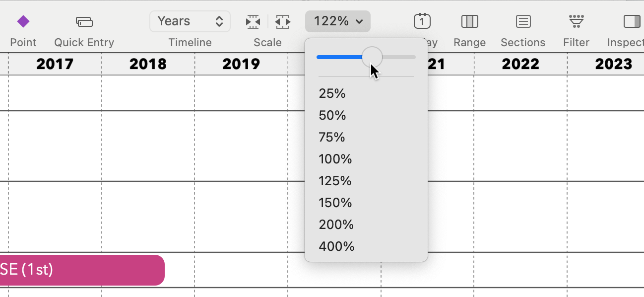
Task: Click the Years stepper chevrons
Action: (x=219, y=21)
